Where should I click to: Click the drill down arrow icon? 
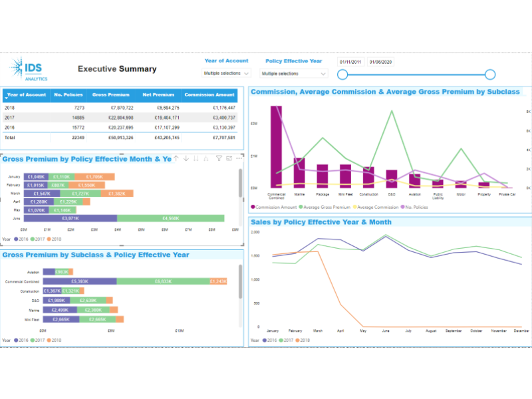tap(186, 158)
